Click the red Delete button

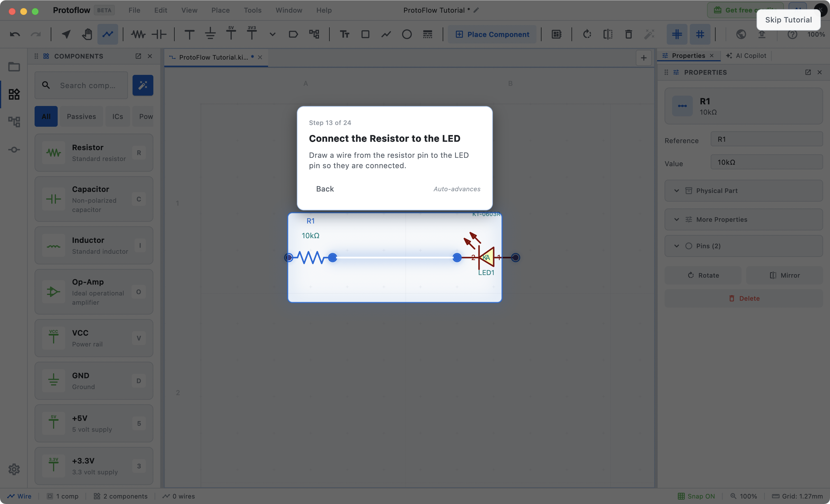click(744, 299)
